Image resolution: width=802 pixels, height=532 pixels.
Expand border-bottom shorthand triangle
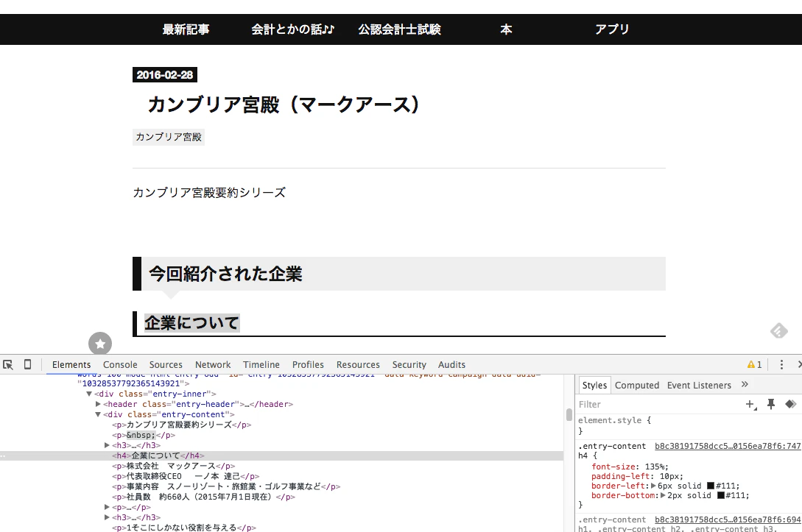click(663, 495)
